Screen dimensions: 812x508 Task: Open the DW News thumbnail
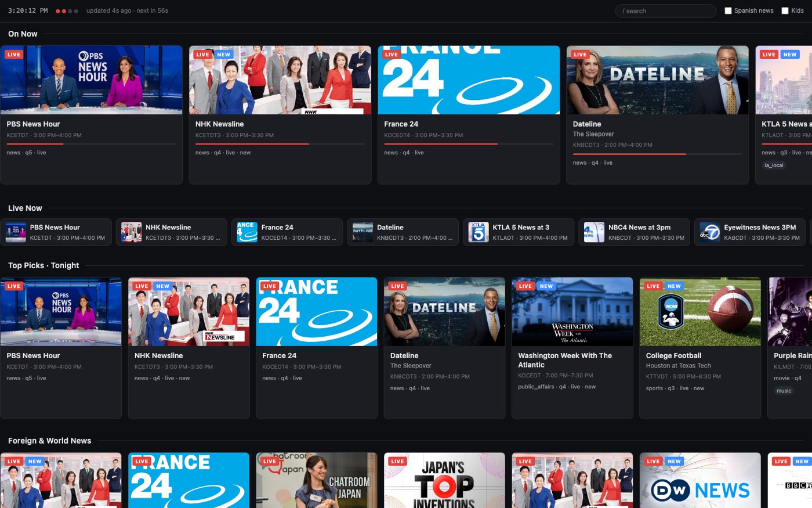pos(700,480)
